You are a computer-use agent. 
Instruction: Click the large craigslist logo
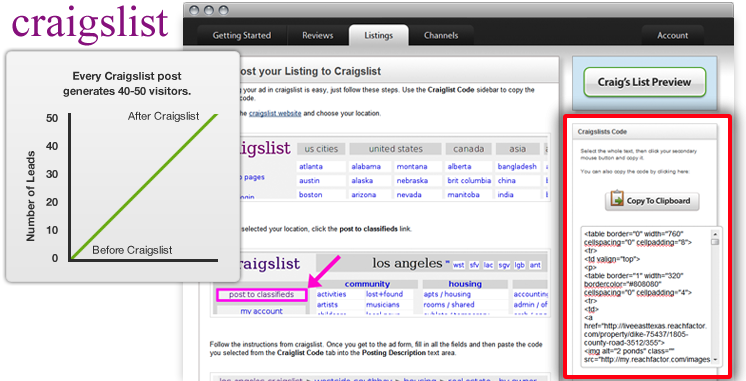pos(89,24)
